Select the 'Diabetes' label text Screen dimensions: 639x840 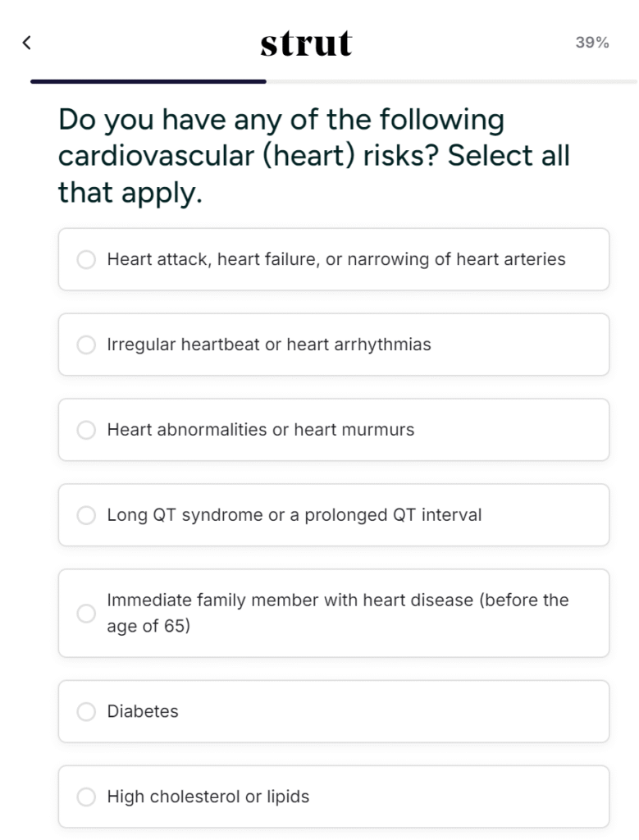point(143,711)
